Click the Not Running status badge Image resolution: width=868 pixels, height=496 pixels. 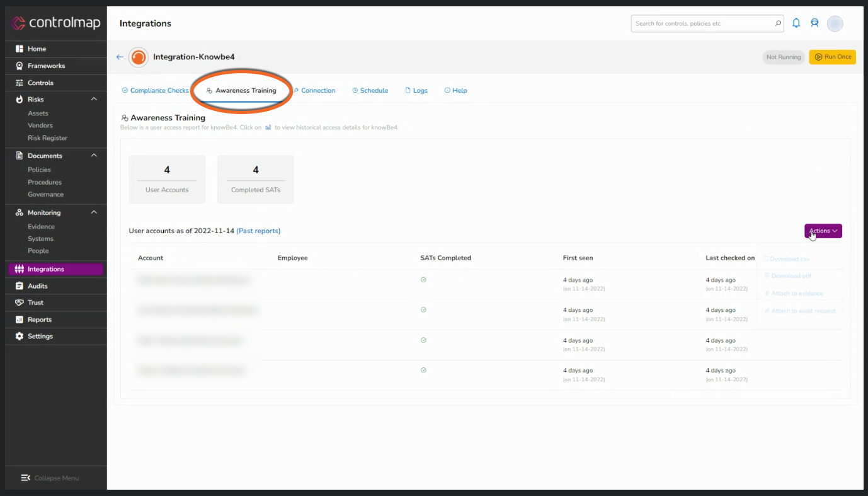coord(784,57)
